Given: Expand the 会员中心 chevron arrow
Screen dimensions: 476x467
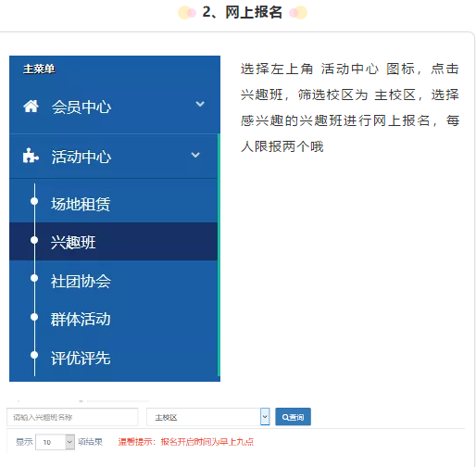Looking at the screenshot, I should click(200, 104).
